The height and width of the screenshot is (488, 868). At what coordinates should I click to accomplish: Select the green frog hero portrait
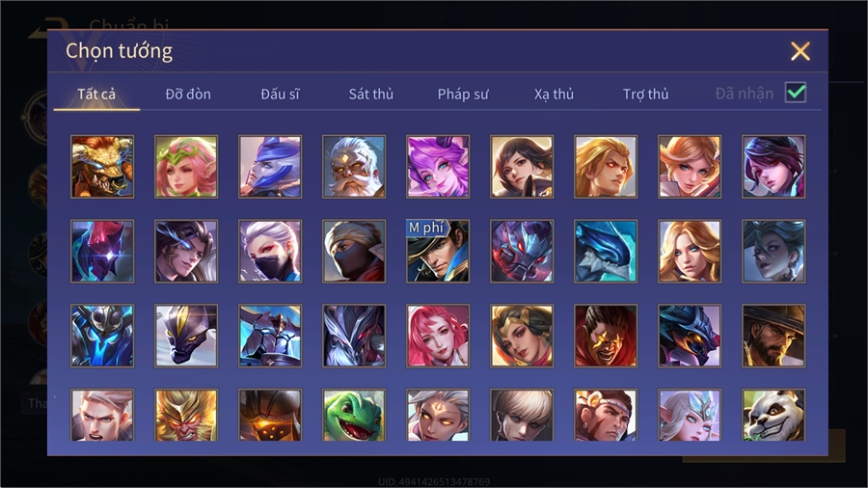click(354, 416)
